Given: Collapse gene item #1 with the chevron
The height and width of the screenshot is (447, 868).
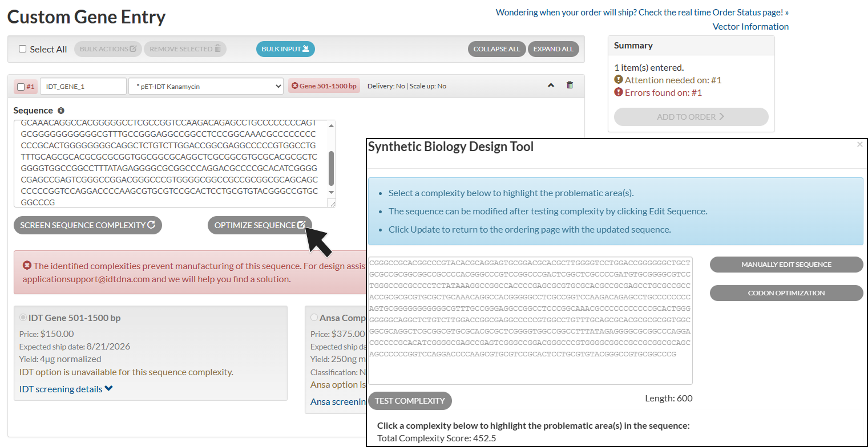Looking at the screenshot, I should (551, 86).
